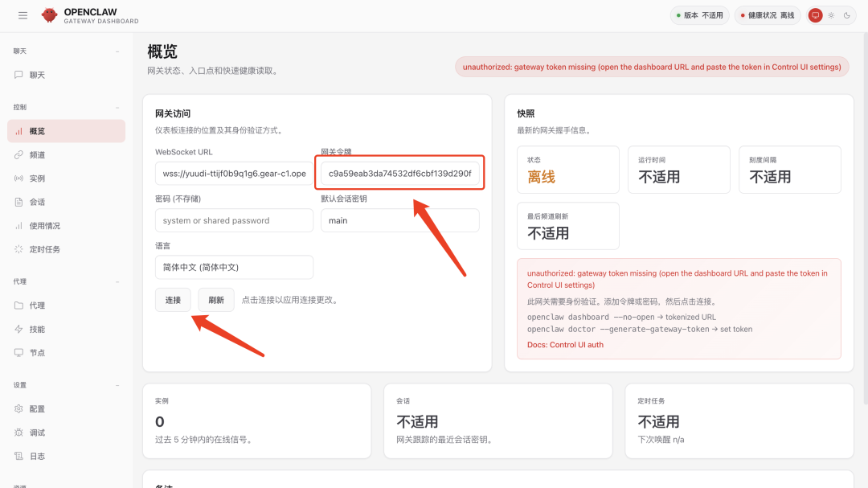Collapse the 聊天 sidebar section
The image size is (868, 488).
tap(117, 51)
